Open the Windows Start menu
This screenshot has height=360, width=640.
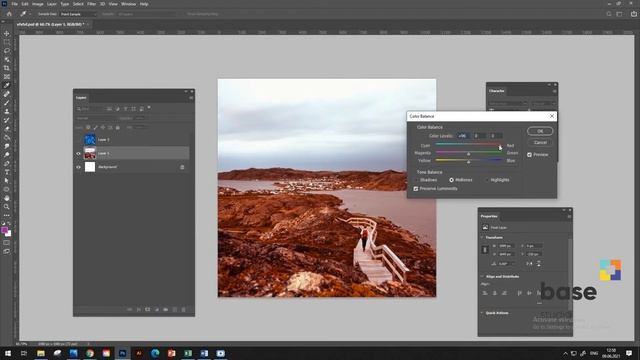point(8,353)
